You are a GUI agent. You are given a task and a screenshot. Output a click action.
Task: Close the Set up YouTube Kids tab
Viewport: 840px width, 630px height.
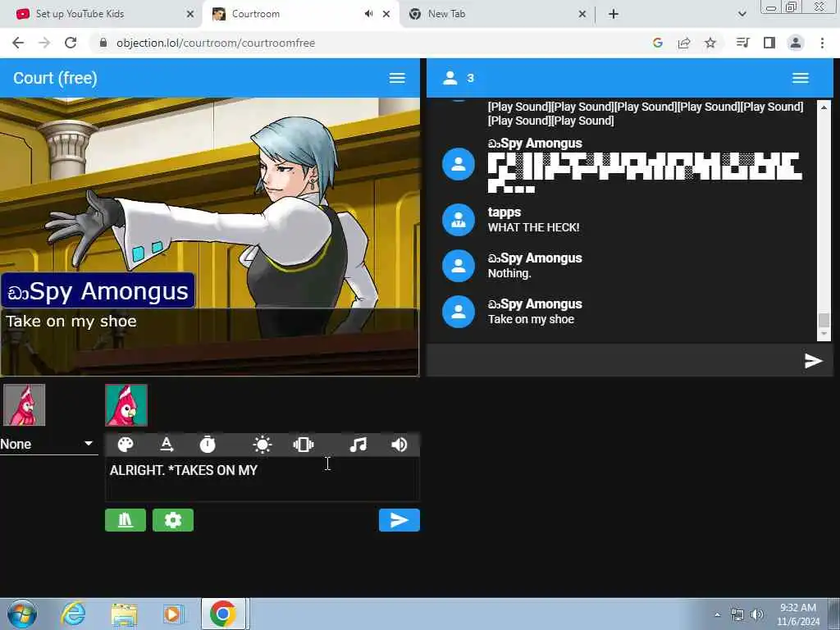click(190, 15)
